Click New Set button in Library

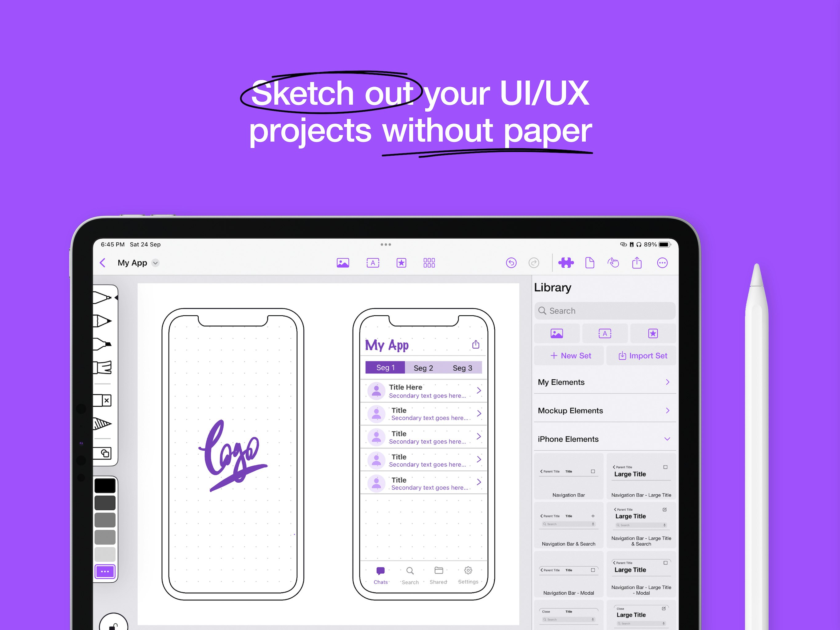(570, 356)
